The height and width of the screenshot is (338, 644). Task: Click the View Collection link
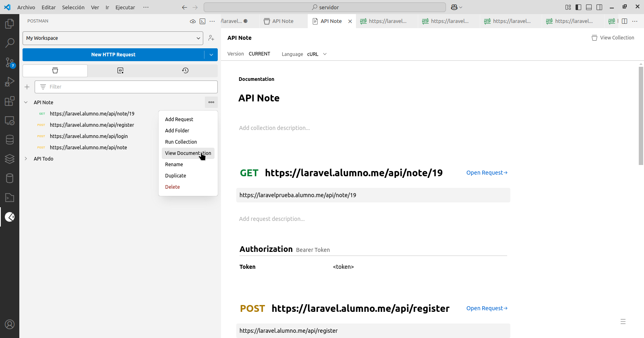613,38
